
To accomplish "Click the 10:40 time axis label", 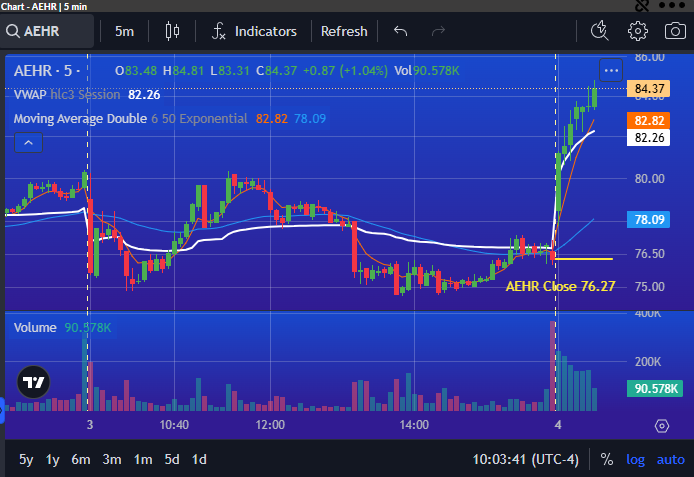I will (x=174, y=425).
